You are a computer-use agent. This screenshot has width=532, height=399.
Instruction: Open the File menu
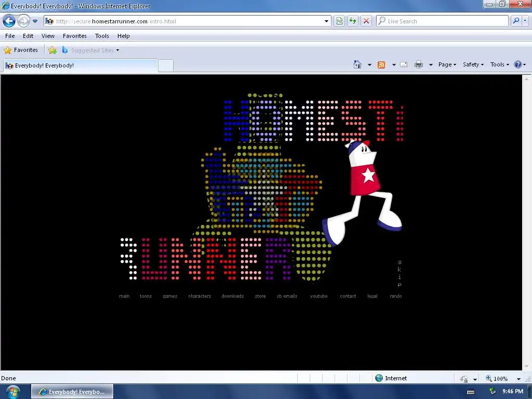coord(10,36)
